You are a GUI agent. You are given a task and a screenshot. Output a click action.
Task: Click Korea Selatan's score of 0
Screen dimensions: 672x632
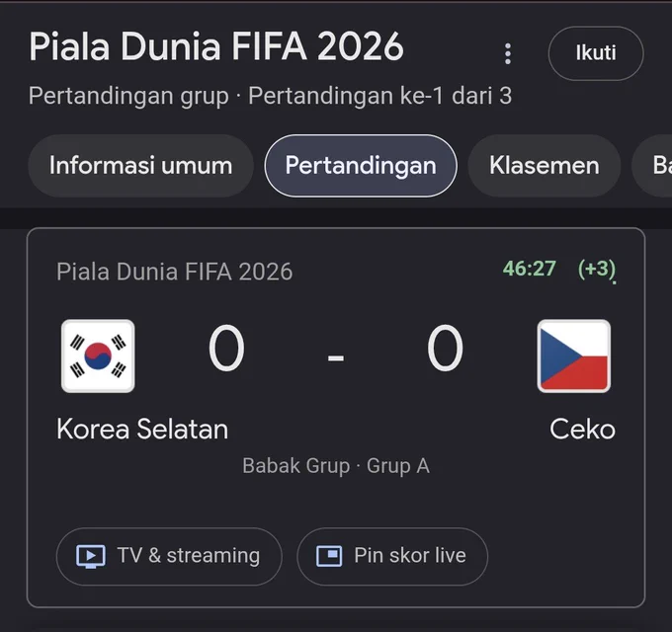tap(226, 349)
